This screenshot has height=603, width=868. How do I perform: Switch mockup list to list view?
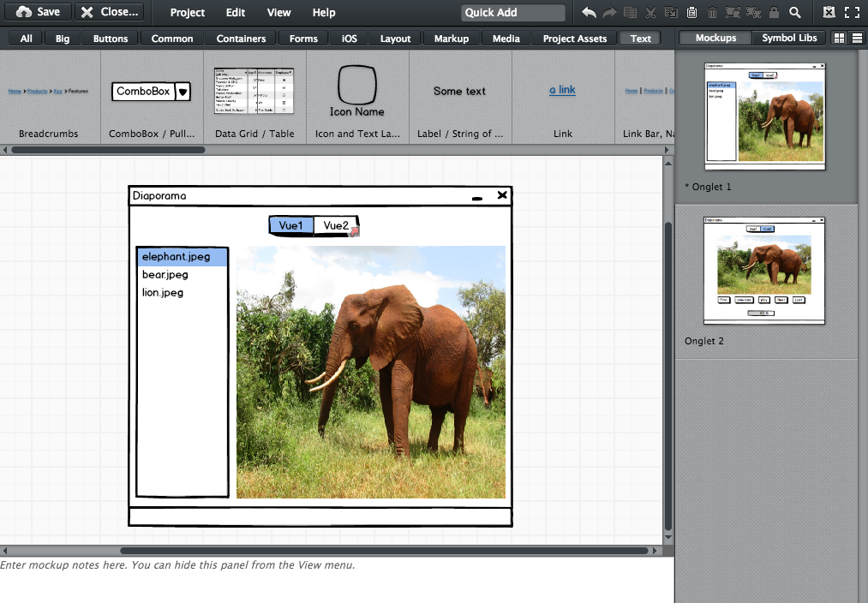tap(856, 39)
